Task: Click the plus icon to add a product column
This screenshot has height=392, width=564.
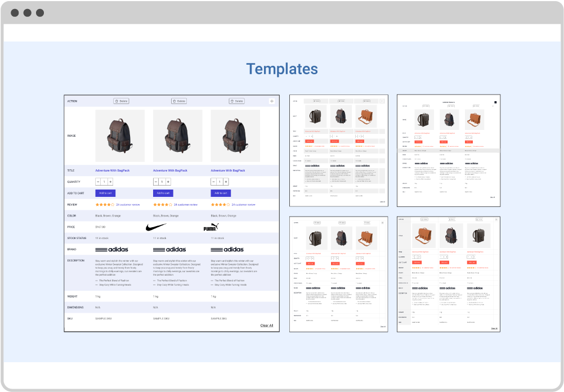Action: coord(271,101)
